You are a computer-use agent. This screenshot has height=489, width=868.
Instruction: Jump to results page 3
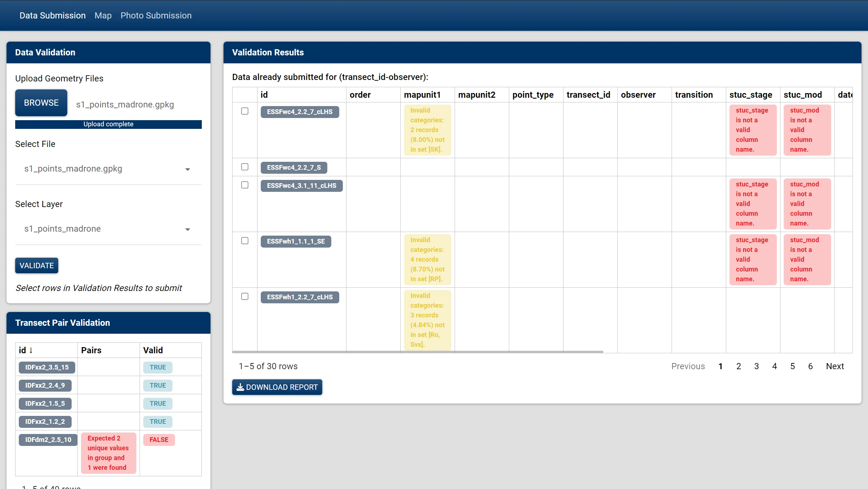click(756, 366)
